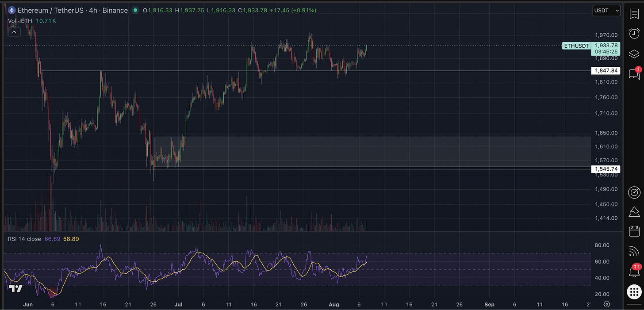Click the 1,970.00 price axis label
The width and height of the screenshot is (644, 310).
[x=606, y=35]
